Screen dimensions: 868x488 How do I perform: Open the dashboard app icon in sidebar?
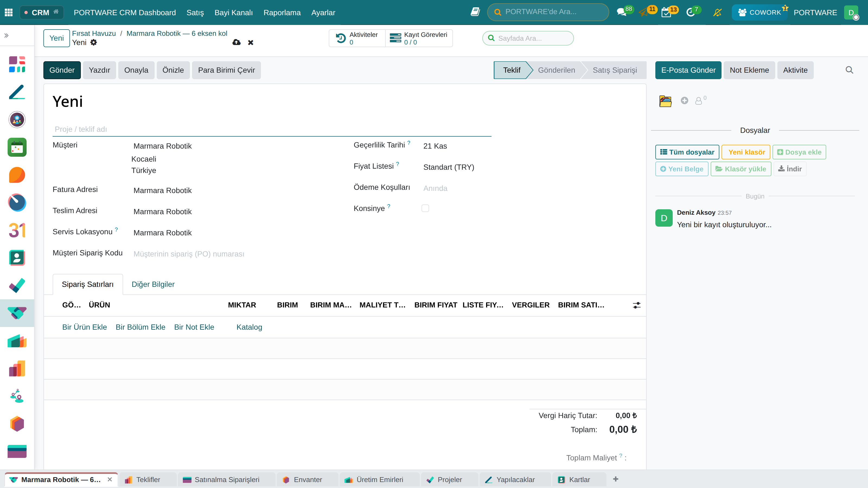[17, 64]
